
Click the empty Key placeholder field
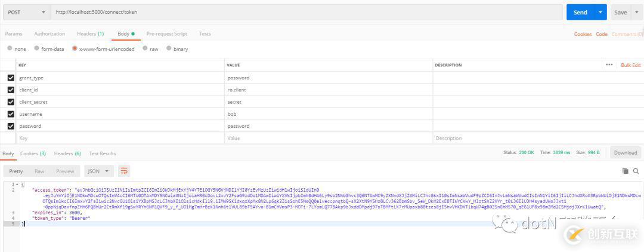click(x=120, y=138)
